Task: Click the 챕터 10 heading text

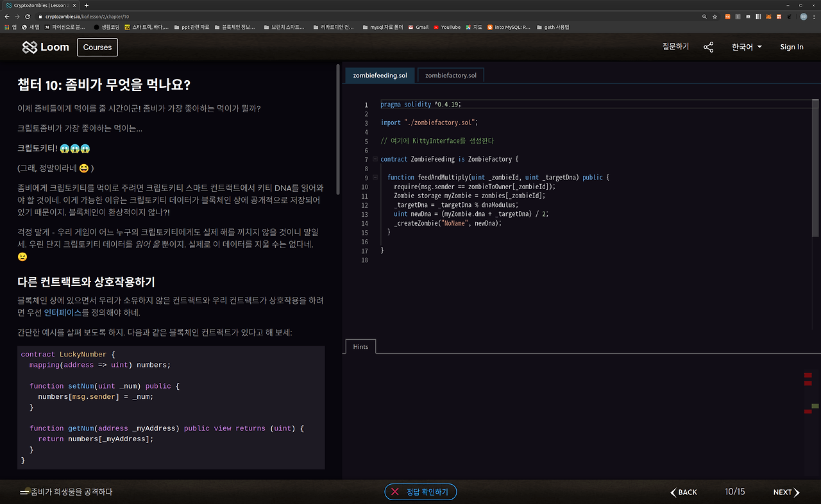Action: click(x=104, y=85)
